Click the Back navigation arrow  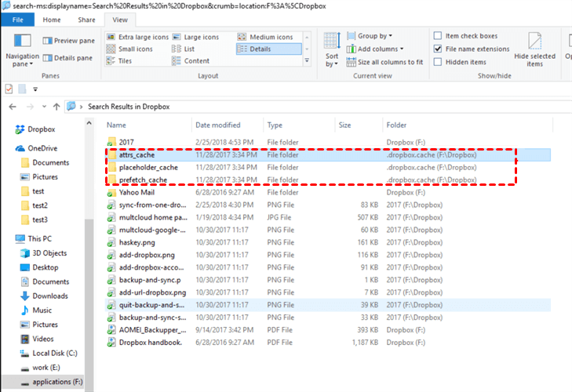13,107
